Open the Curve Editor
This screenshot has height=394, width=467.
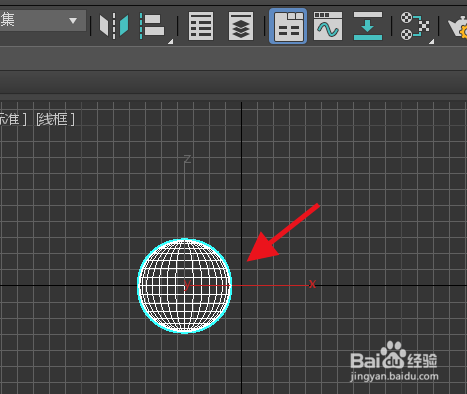[x=328, y=26]
